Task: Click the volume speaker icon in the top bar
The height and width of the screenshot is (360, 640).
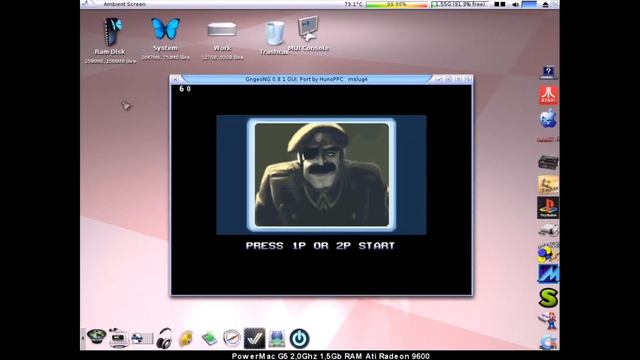Action: 516,4
